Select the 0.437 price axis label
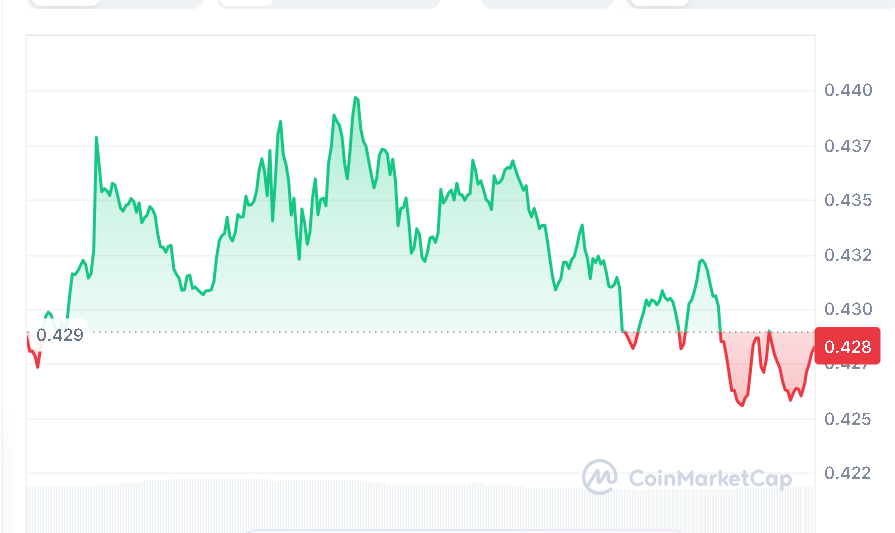The image size is (895, 533). 848,146
